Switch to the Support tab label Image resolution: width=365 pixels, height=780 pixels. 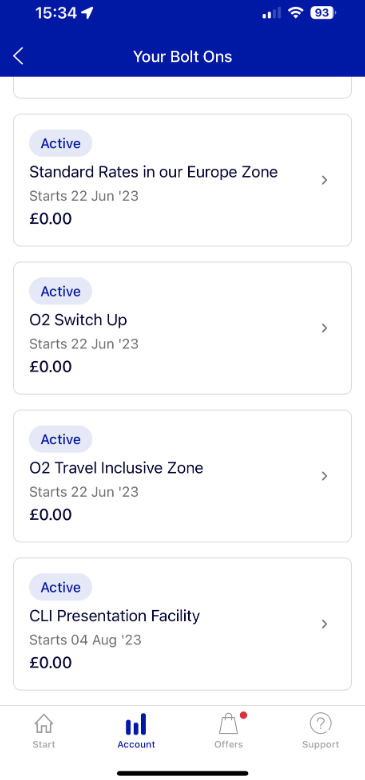click(x=321, y=745)
